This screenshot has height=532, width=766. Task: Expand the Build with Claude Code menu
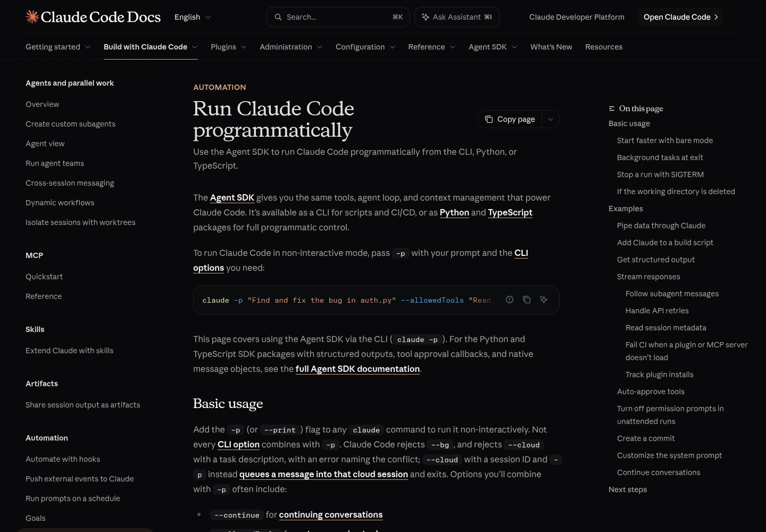pos(151,47)
